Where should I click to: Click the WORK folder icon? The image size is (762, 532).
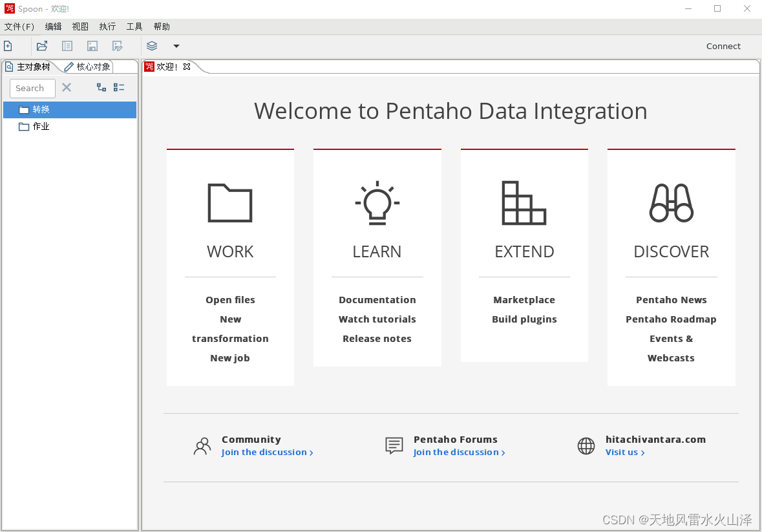coord(230,202)
